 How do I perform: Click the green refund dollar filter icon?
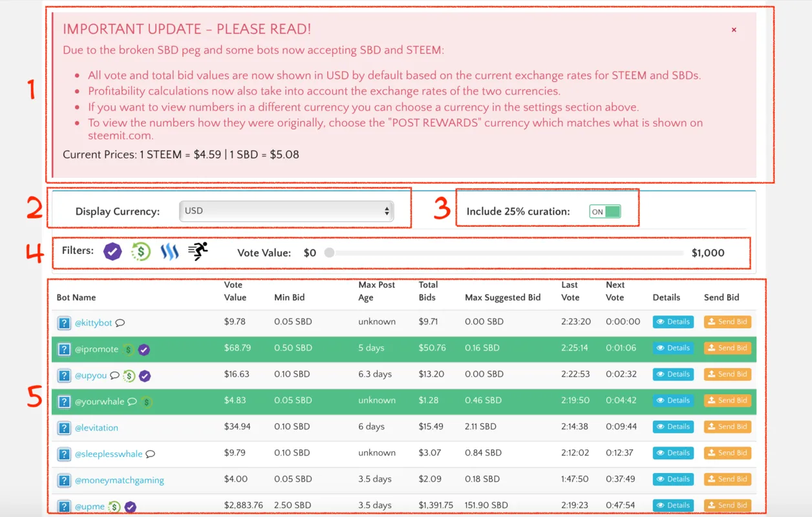pos(141,251)
